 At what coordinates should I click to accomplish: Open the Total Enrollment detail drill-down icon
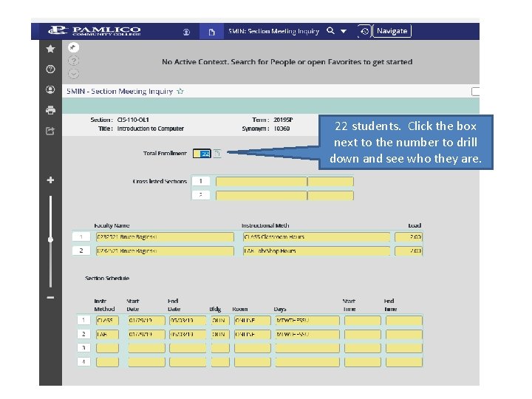tap(217, 154)
